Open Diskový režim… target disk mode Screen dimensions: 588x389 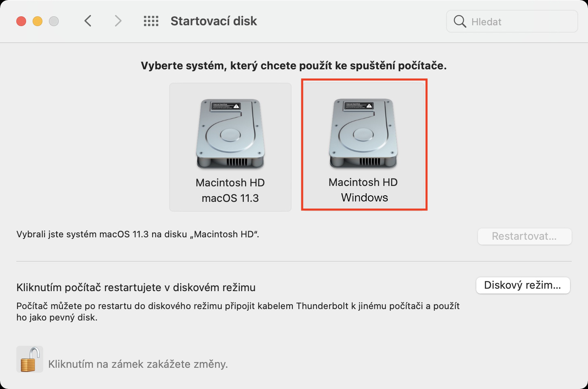[x=523, y=285]
